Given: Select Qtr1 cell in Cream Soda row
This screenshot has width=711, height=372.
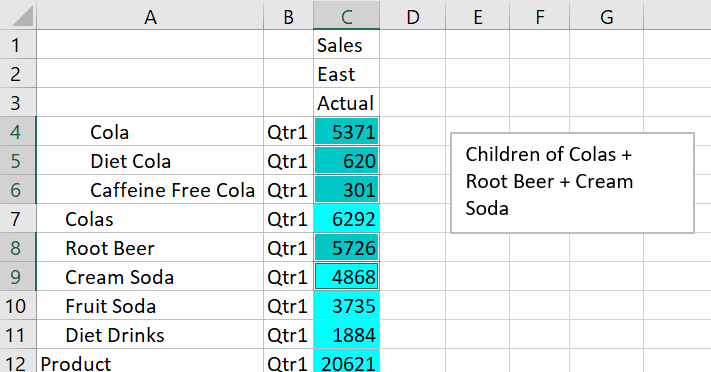Looking at the screenshot, I should click(288, 277).
